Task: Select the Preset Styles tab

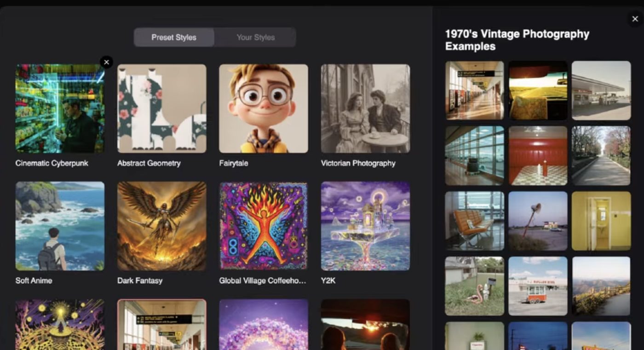Action: tap(174, 37)
